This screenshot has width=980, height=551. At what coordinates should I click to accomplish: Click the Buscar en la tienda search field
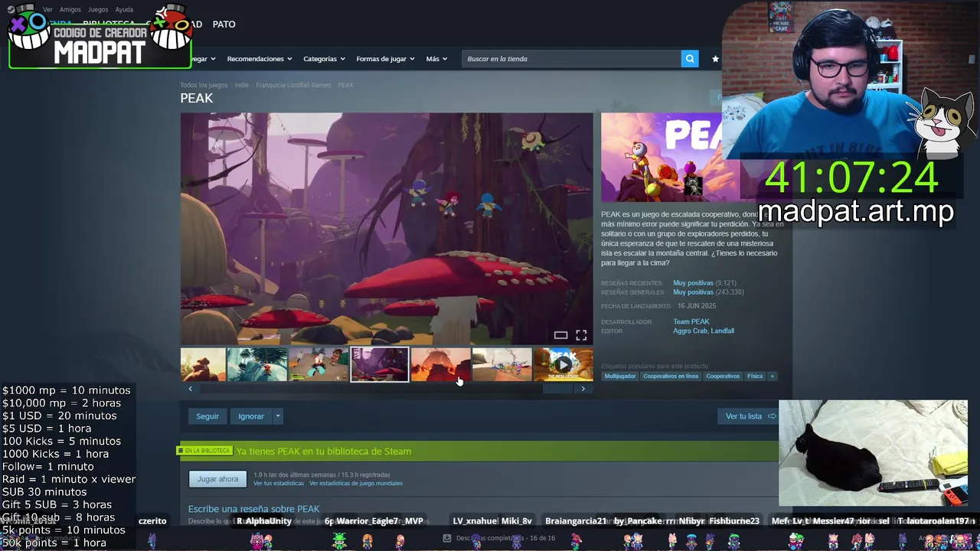pyautogui.click(x=571, y=59)
